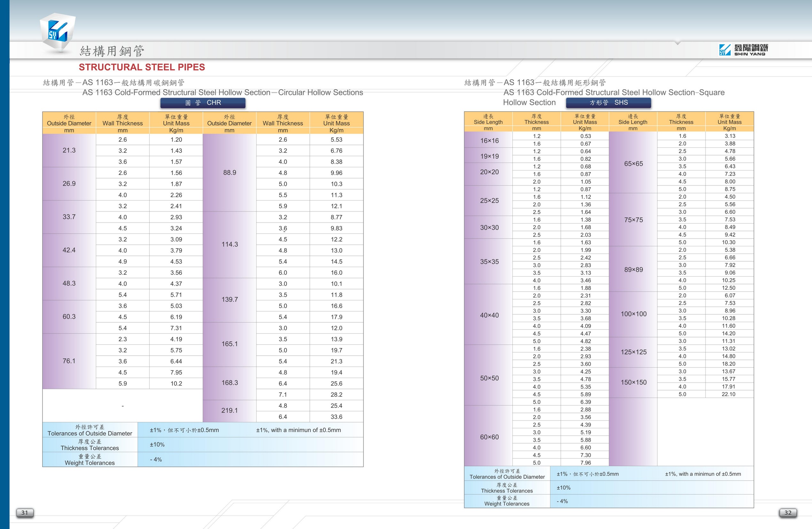Click the 22.10 unit mass value
This screenshot has height=529, width=812.
pyautogui.click(x=729, y=394)
